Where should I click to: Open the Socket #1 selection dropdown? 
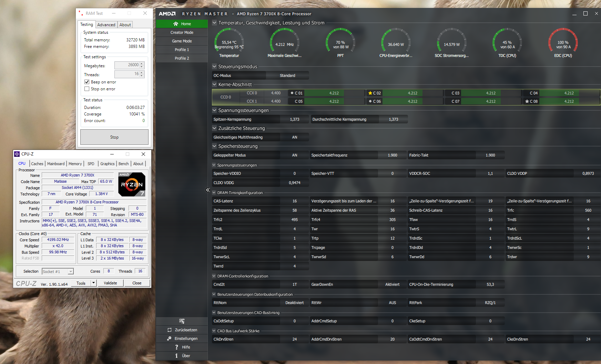coord(71,272)
